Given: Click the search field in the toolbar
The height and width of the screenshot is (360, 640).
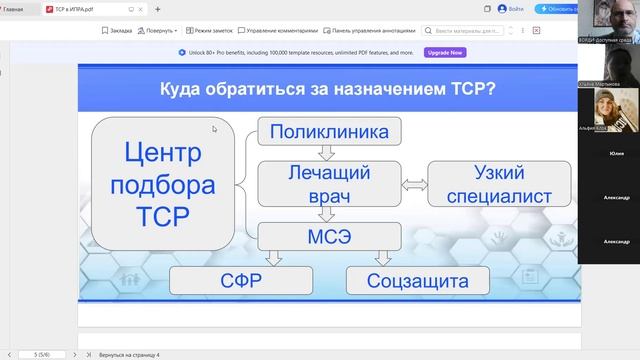Looking at the screenshot, I should pyautogui.click(x=462, y=31).
